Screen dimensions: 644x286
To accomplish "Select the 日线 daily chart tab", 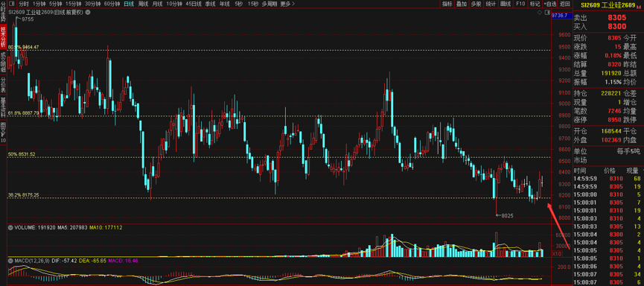I will click(129, 4).
